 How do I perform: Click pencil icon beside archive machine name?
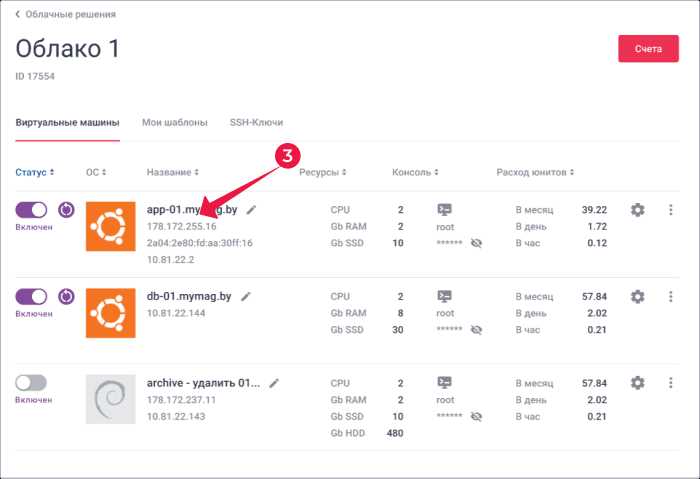point(273,383)
